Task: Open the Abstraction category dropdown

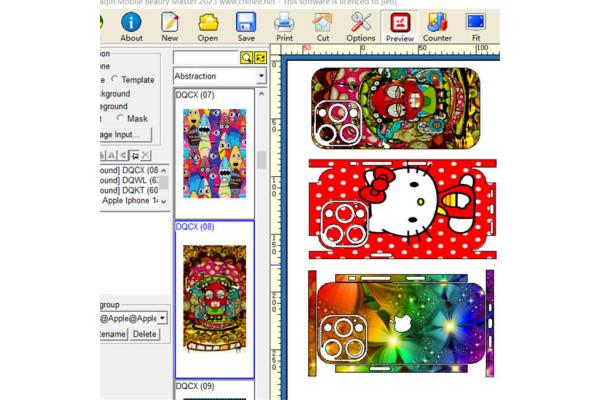Action: pos(261,76)
